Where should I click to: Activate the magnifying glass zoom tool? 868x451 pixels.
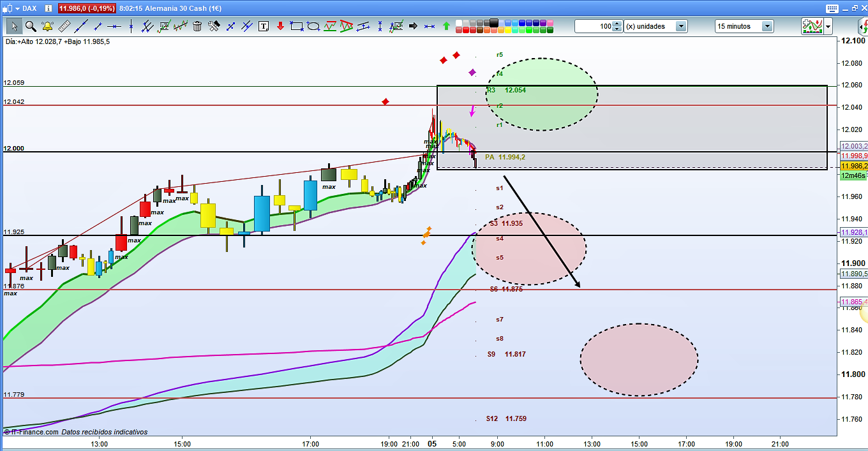[31, 26]
